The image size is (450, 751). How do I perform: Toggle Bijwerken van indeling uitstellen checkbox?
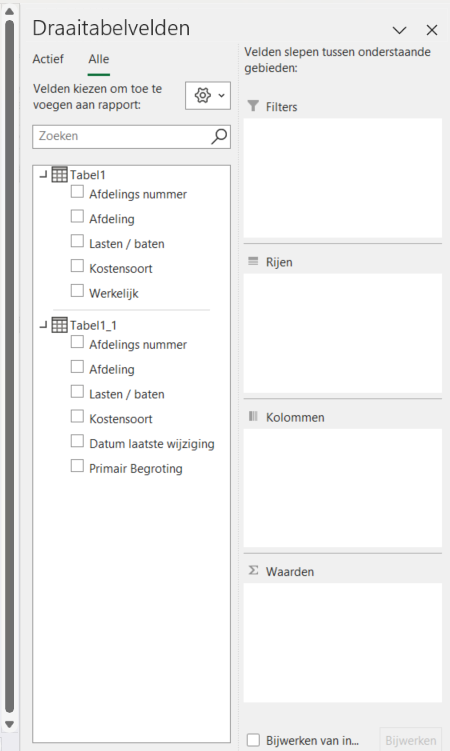(253, 740)
